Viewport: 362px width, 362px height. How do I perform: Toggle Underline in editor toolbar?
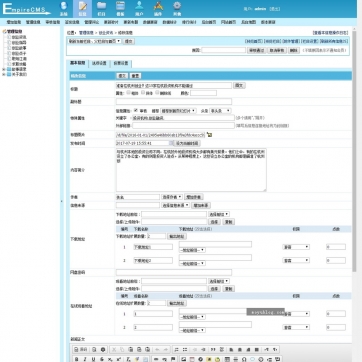point(93,359)
